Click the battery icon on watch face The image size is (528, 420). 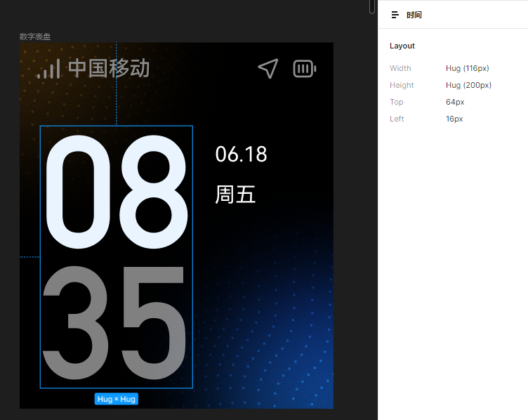point(305,68)
